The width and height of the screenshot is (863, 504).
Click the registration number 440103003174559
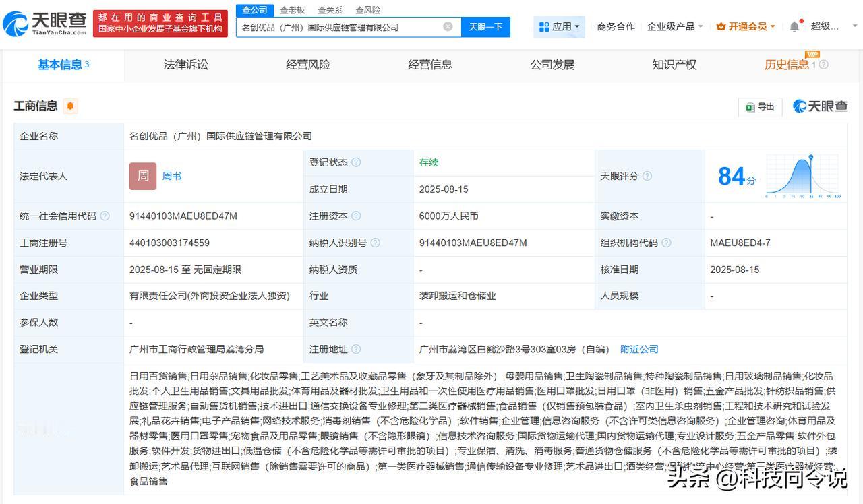[x=169, y=243]
